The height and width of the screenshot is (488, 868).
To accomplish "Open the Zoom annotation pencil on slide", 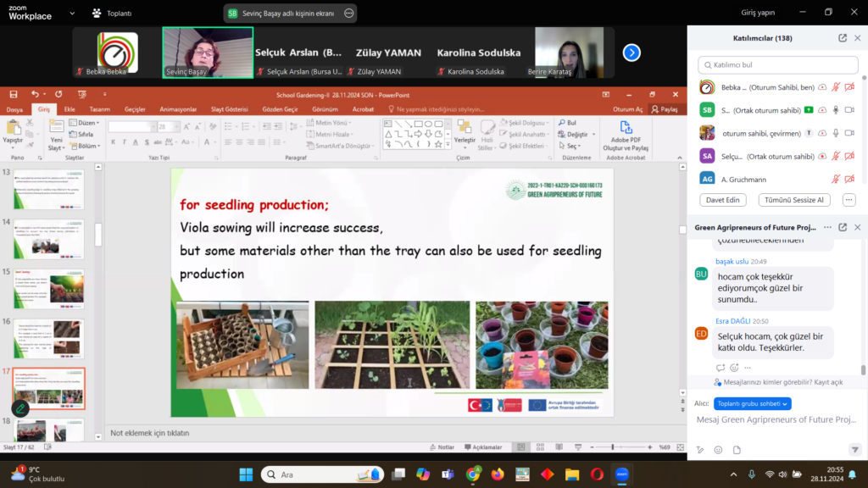I will [20, 408].
